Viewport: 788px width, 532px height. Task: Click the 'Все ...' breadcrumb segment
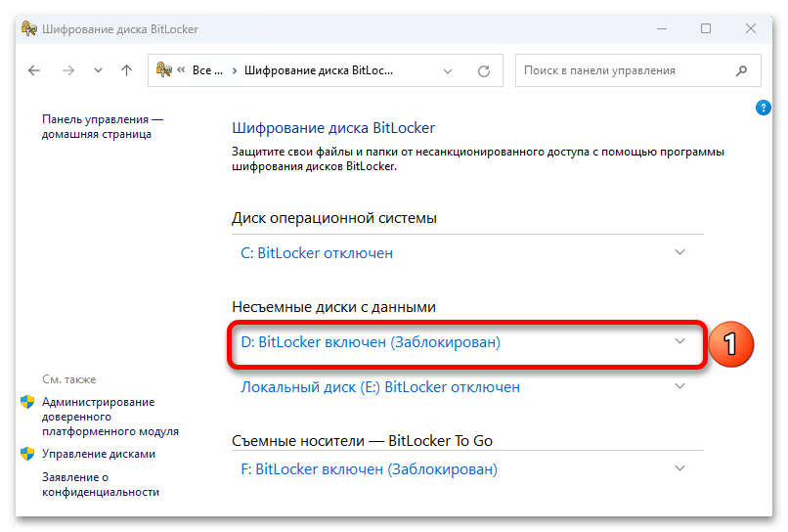(x=207, y=70)
